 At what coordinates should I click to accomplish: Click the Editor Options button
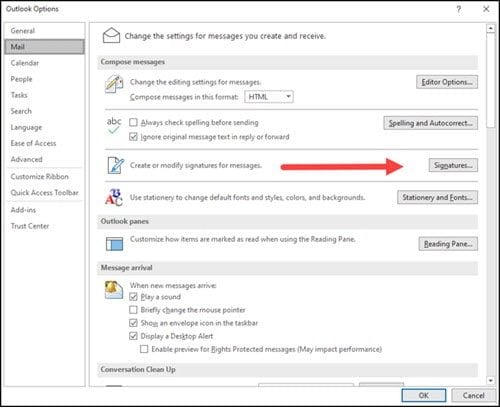447,82
